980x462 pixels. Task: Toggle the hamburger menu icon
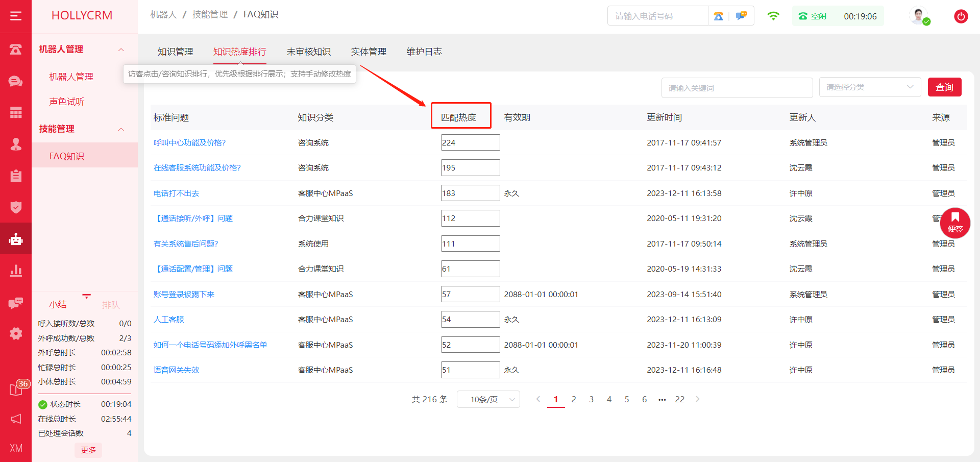pyautogui.click(x=16, y=16)
